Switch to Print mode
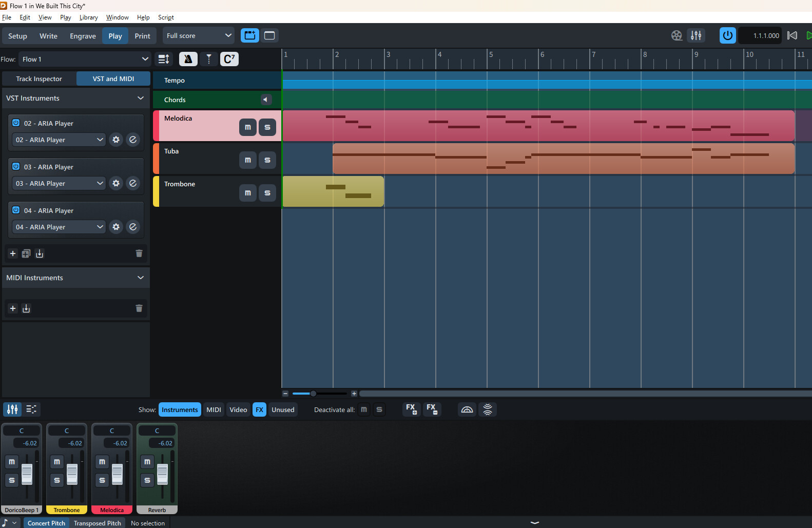Viewport: 812px width, 528px height. pos(142,36)
